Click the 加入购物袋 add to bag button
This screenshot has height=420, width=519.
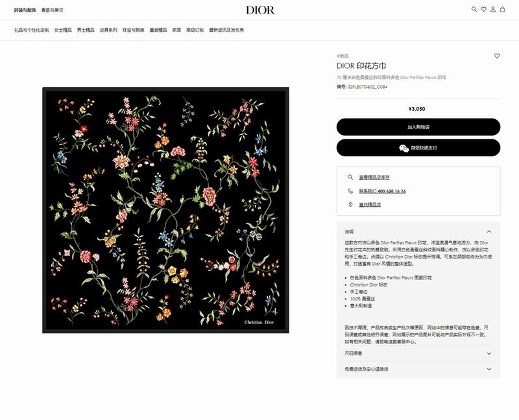coord(418,127)
